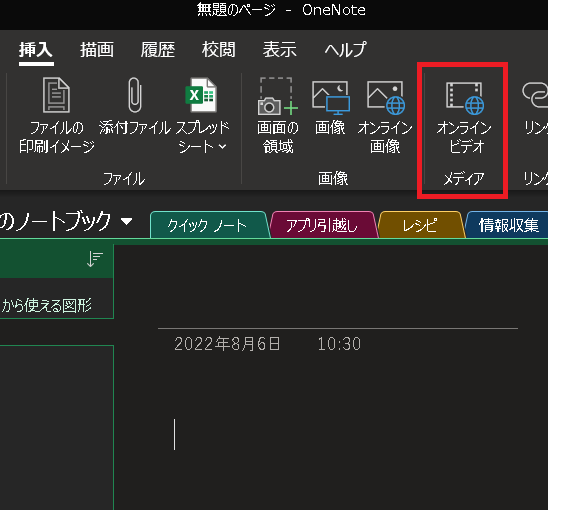Select the 画面の領域 screen clipping tool

click(x=278, y=115)
